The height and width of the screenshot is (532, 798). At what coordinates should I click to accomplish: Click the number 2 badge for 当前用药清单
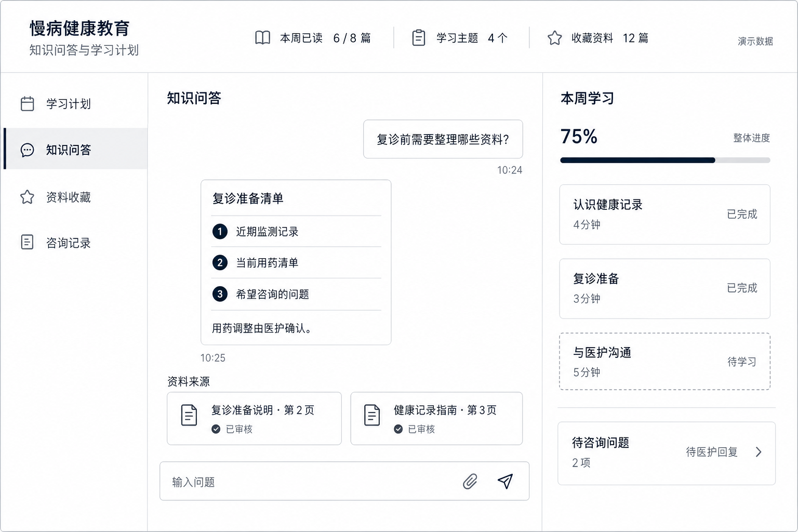click(220, 263)
